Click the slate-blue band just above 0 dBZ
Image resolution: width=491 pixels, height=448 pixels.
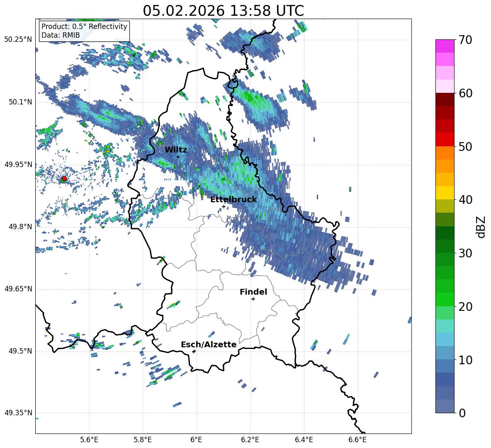(x=445, y=406)
